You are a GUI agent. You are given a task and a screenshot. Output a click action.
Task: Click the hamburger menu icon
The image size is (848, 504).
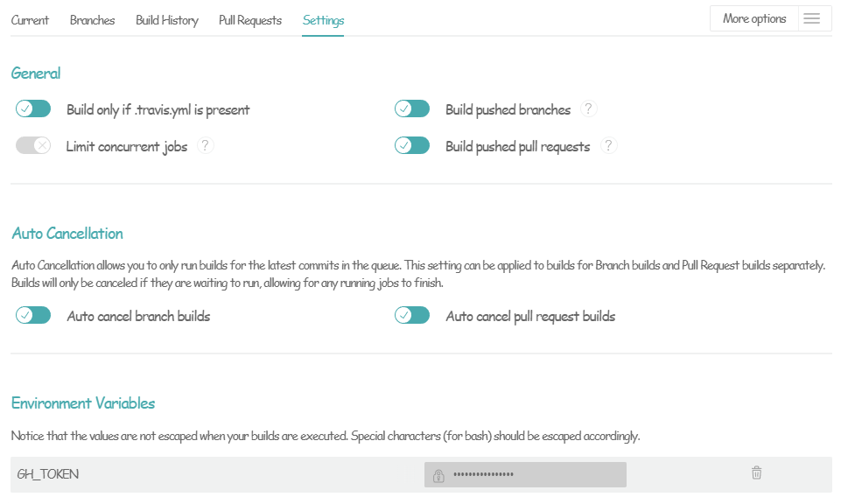pyautogui.click(x=811, y=19)
